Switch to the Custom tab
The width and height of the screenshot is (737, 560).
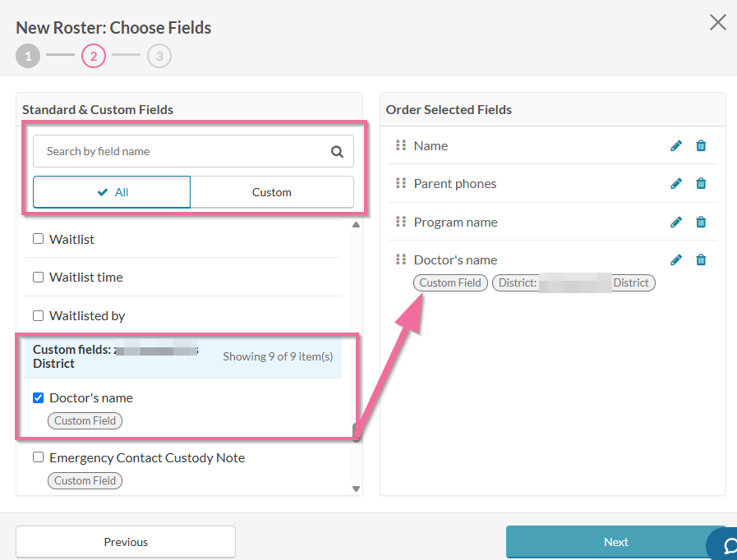[x=271, y=191]
